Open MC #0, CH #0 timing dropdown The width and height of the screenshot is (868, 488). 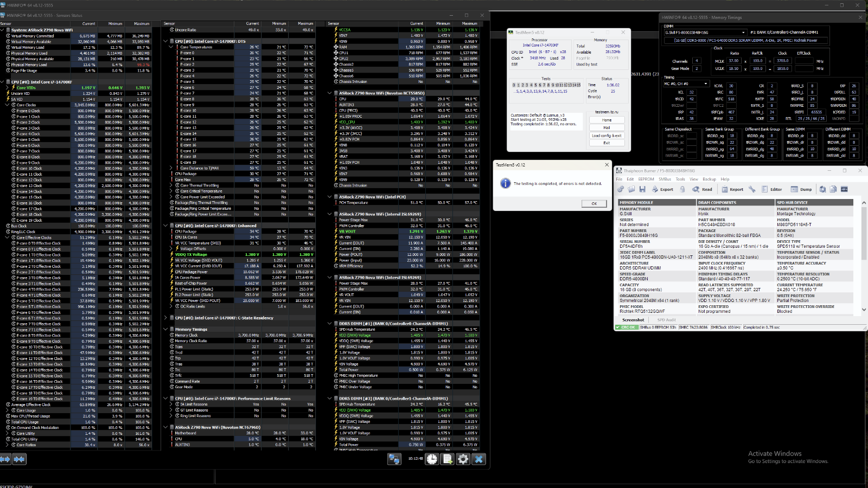pyautogui.click(x=686, y=84)
